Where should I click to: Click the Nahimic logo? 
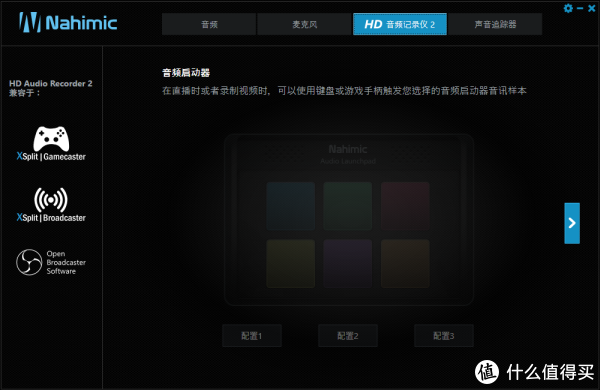68,23
